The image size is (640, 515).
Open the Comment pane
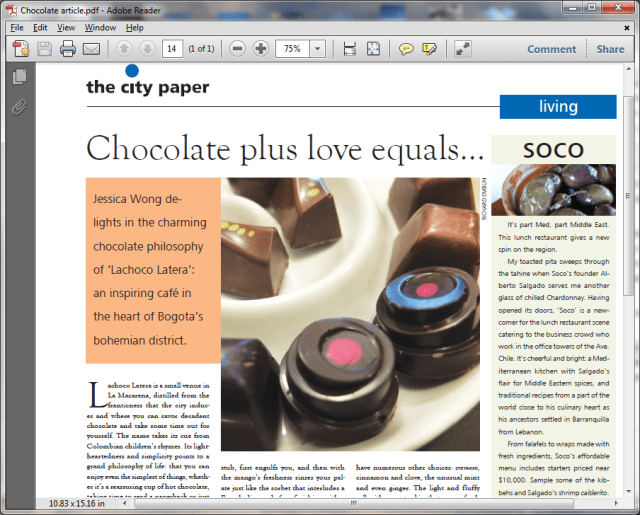point(552,49)
